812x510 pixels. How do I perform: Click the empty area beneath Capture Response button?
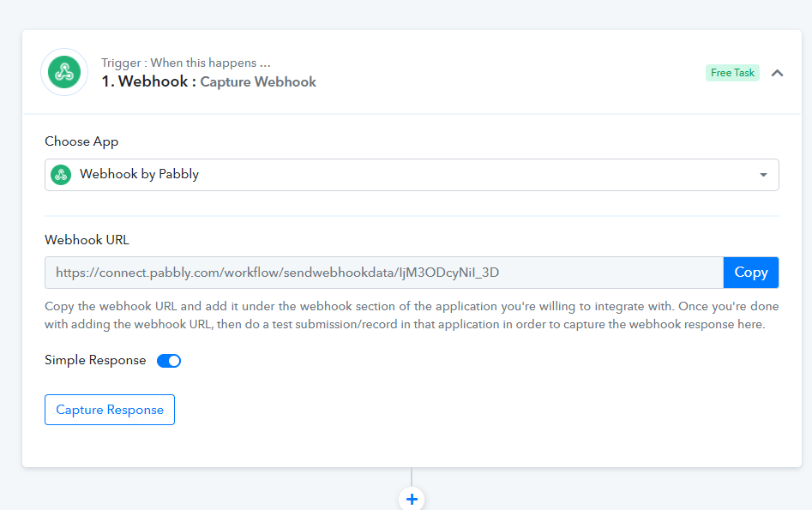[412, 447]
